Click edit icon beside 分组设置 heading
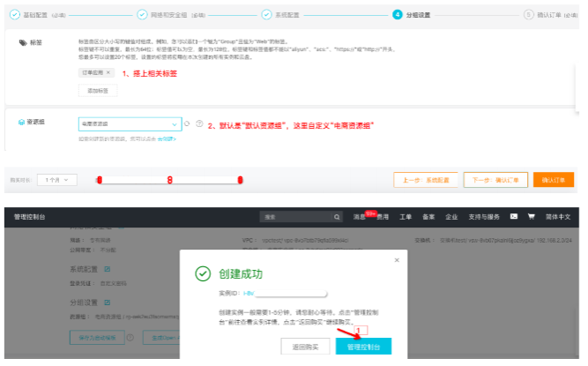This screenshot has height=366, width=588. [x=108, y=303]
